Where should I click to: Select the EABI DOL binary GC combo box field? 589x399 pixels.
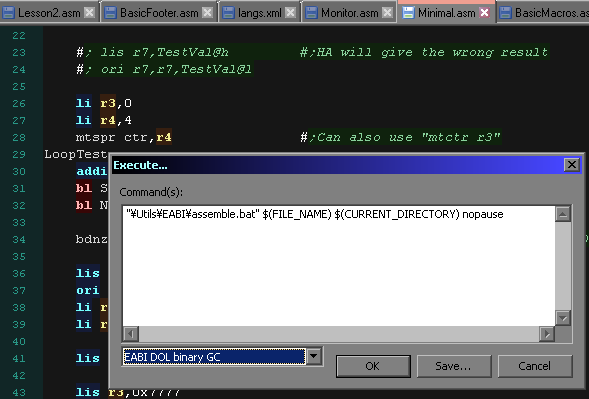coord(214,357)
